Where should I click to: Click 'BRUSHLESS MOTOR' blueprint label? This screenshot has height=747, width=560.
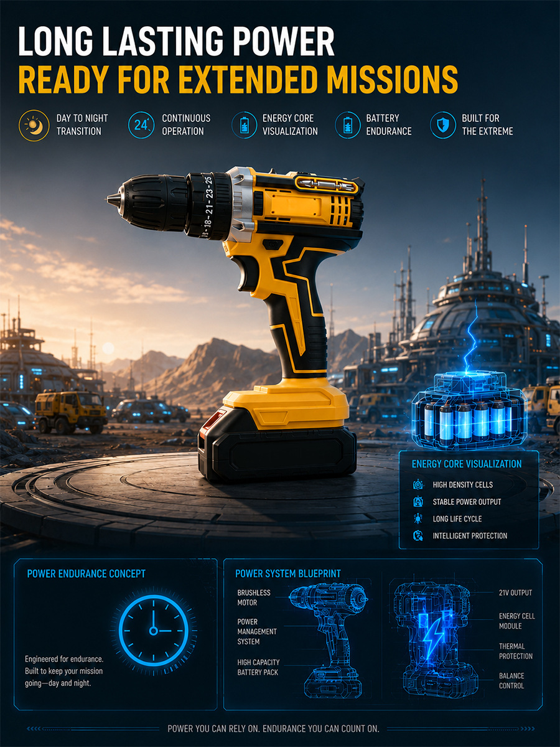[255, 598]
